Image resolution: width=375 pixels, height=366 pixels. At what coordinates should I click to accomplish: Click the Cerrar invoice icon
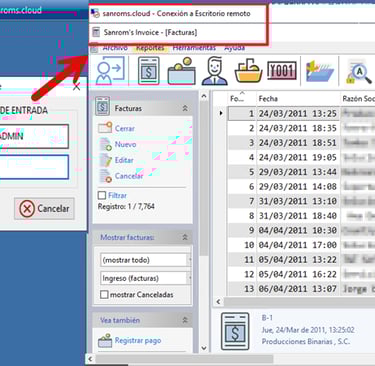pyautogui.click(x=105, y=128)
